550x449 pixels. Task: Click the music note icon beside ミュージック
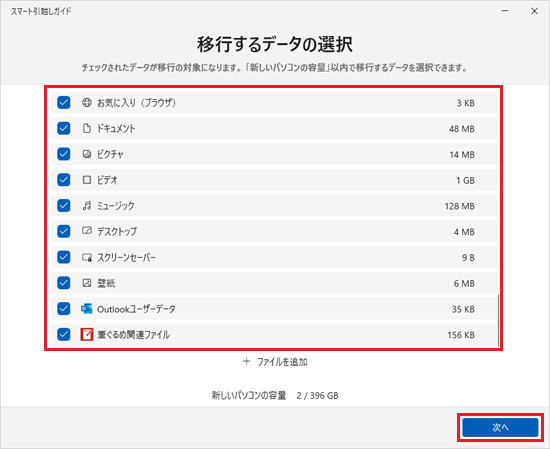[87, 206]
